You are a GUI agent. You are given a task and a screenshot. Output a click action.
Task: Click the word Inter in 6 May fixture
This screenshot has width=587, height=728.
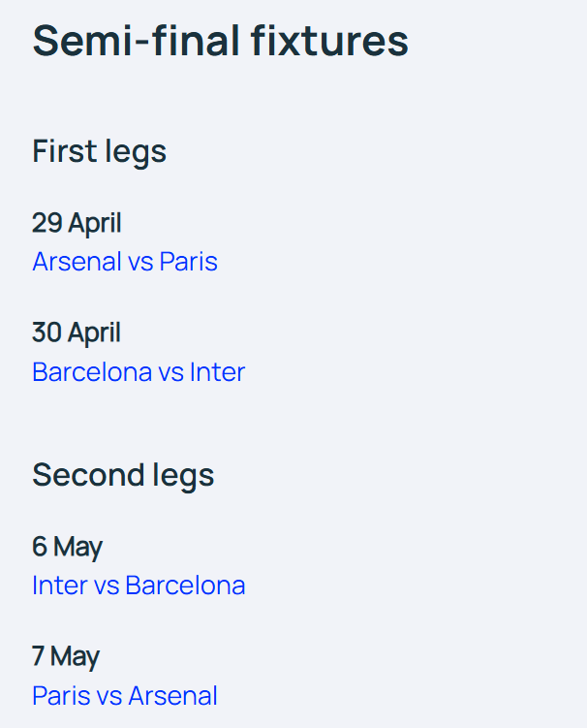(x=60, y=585)
